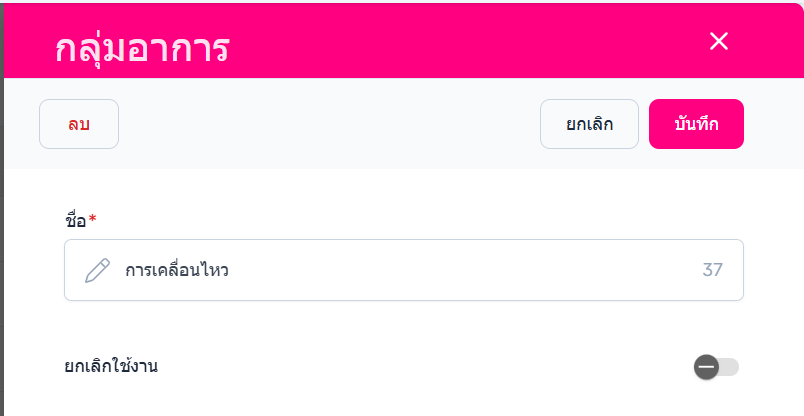The image size is (804, 416).
Task: Click the ยกเลิกใช้งาน label text
Action: (x=111, y=366)
